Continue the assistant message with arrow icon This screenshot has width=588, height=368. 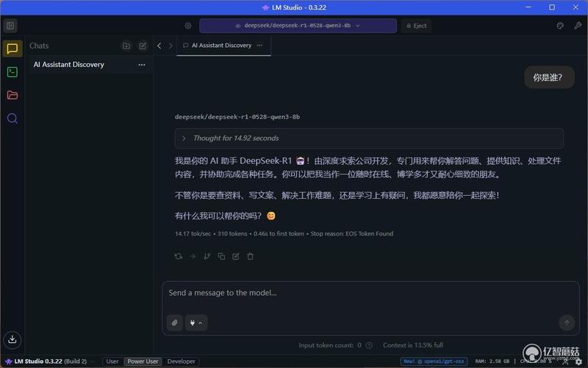click(193, 256)
